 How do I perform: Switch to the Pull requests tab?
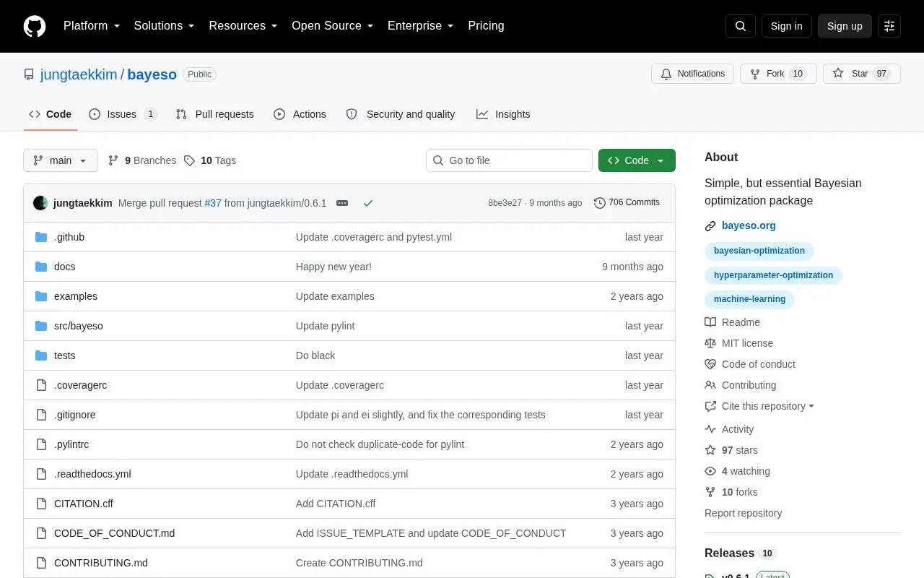215,114
